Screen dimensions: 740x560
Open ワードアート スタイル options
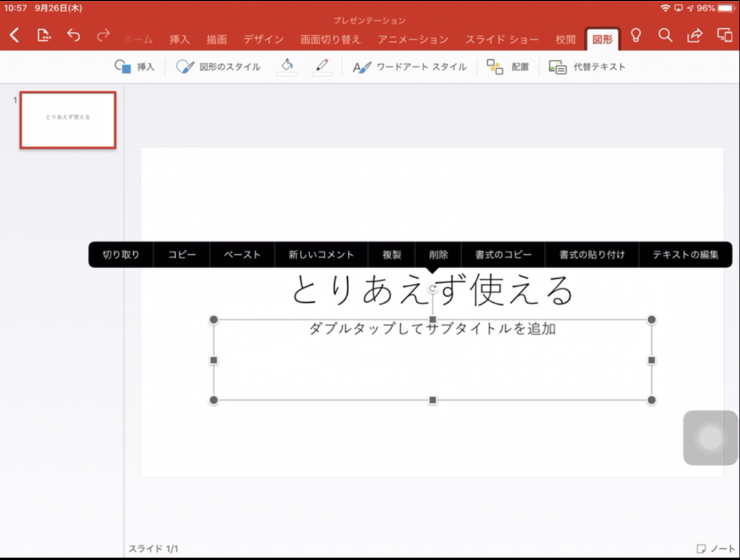point(410,66)
